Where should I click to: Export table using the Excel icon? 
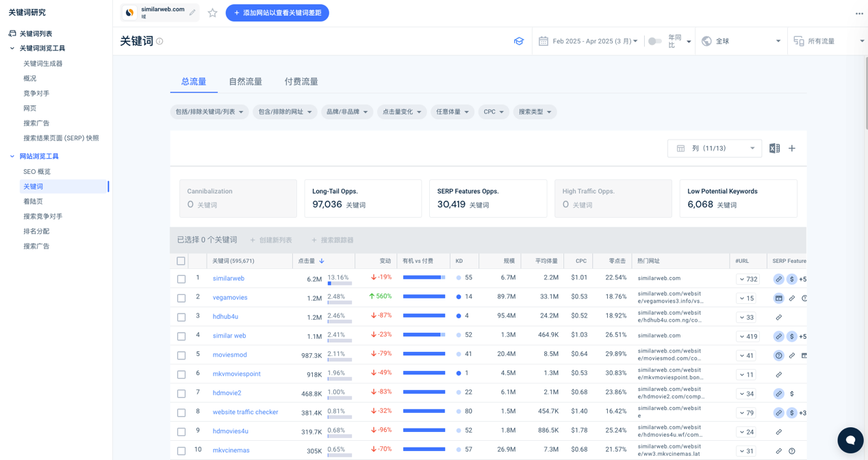point(774,149)
